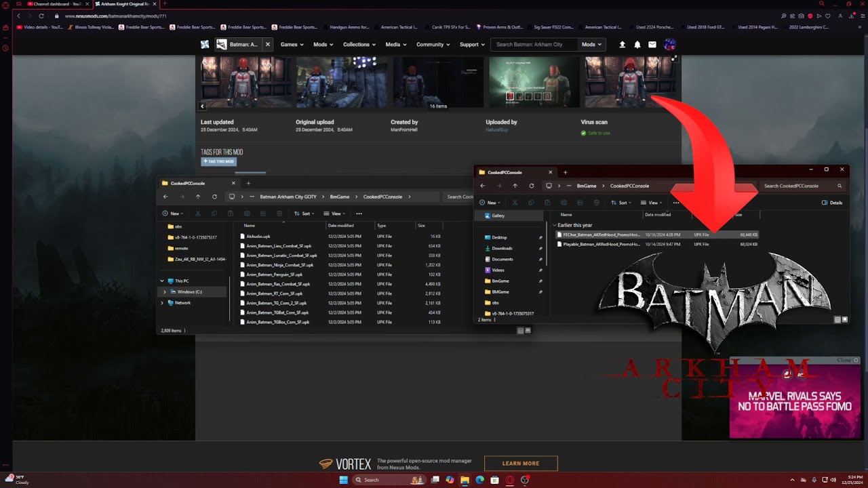This screenshot has width=868, height=488.
Task: Click Up arrow in left Explorer window
Action: point(198,197)
